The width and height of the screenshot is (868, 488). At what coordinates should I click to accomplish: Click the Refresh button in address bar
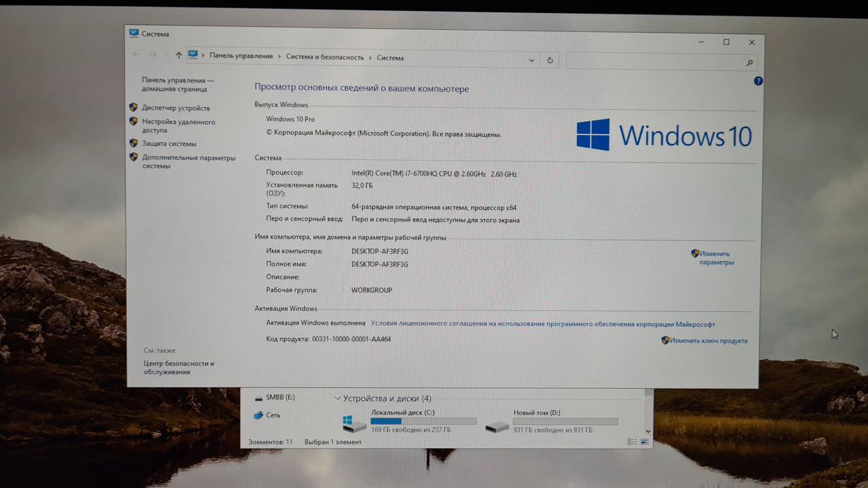point(550,60)
